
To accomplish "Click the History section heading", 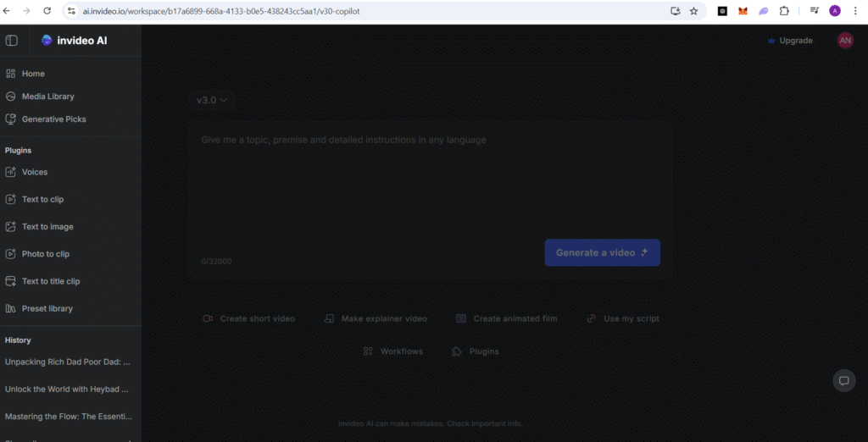I will point(18,340).
